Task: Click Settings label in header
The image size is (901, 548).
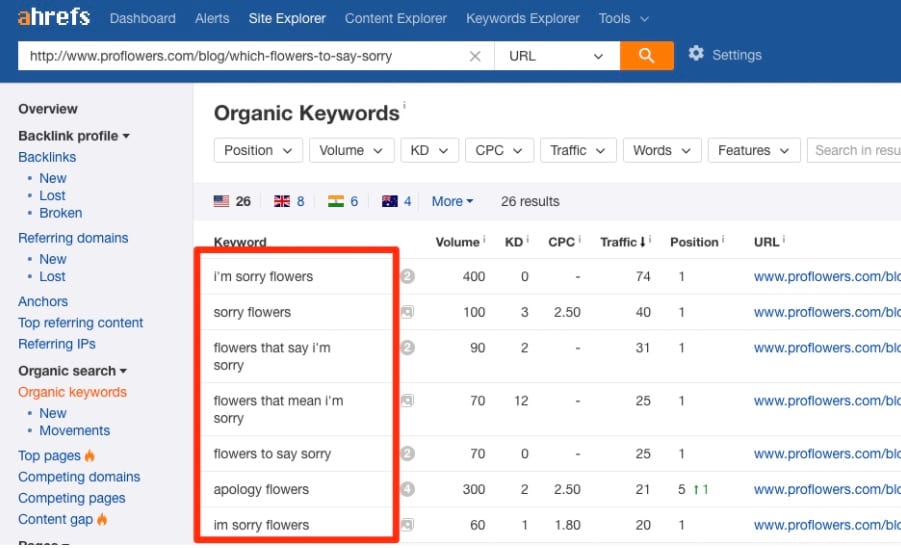Action: [x=737, y=55]
